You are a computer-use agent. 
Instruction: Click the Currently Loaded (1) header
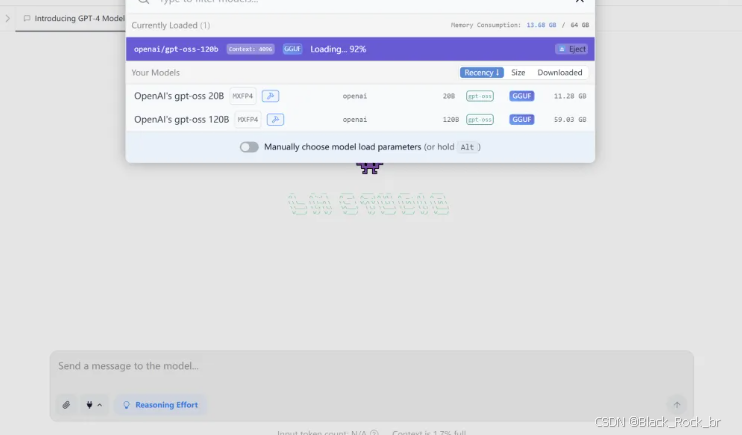[170, 25]
